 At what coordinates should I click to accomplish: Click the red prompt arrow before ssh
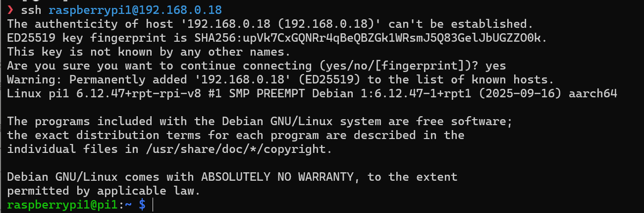pos(10,10)
